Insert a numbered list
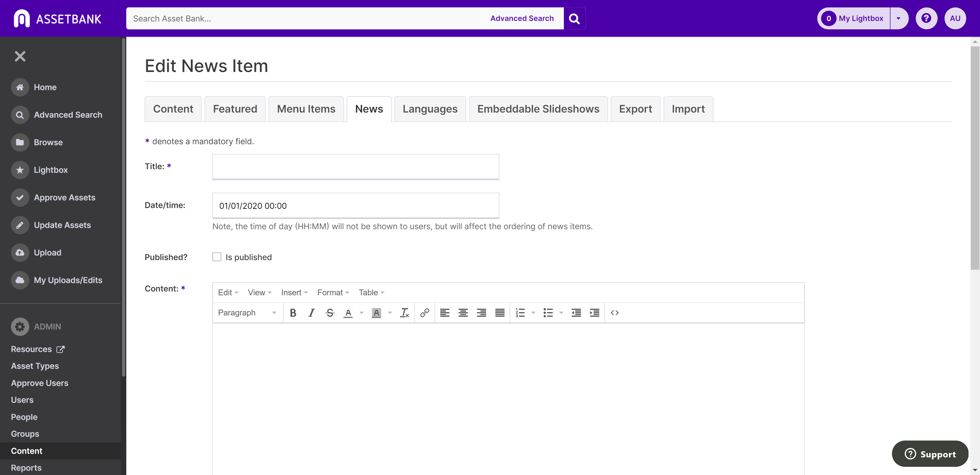This screenshot has width=980, height=475. tap(520, 313)
